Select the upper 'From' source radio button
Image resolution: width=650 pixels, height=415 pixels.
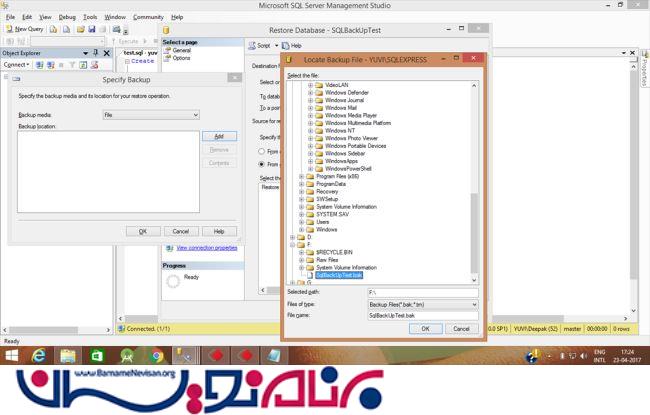point(262,150)
